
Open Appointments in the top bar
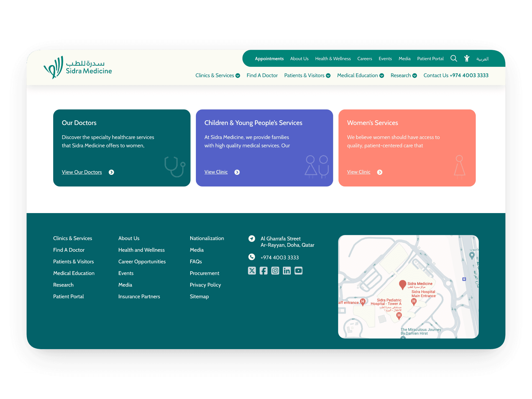269,59
